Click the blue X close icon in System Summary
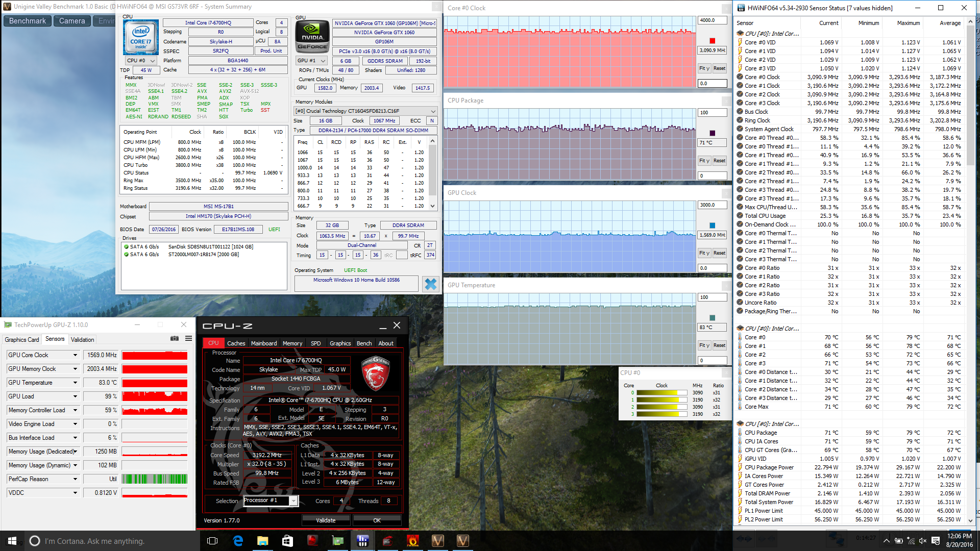 [431, 284]
